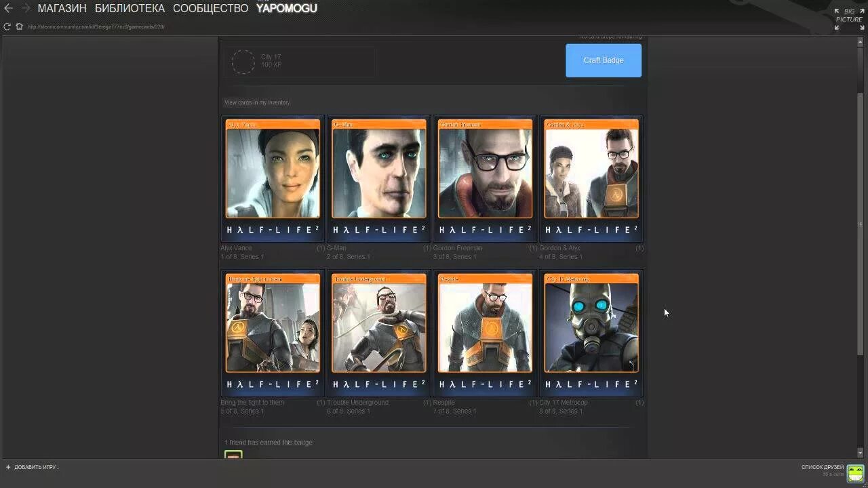Click the City 17 100 XP badge placeholder

point(299,61)
